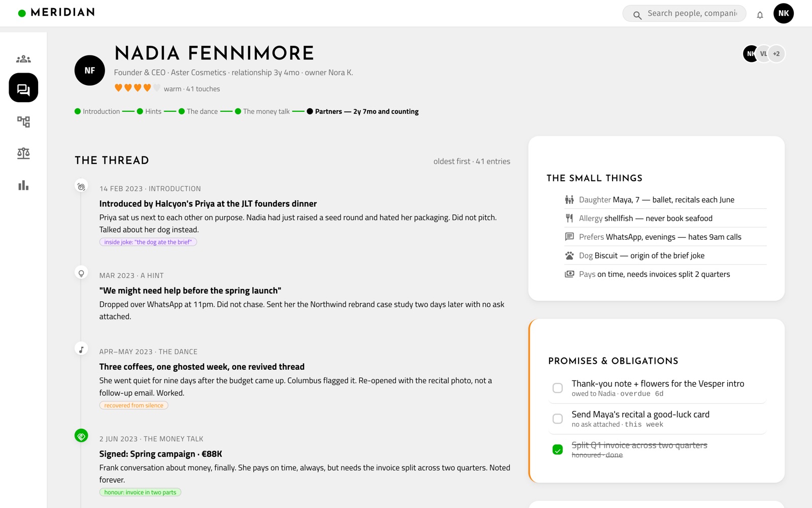The image size is (812, 508).
Task: Click the MERIDIAN brand name
Action: [63, 12]
